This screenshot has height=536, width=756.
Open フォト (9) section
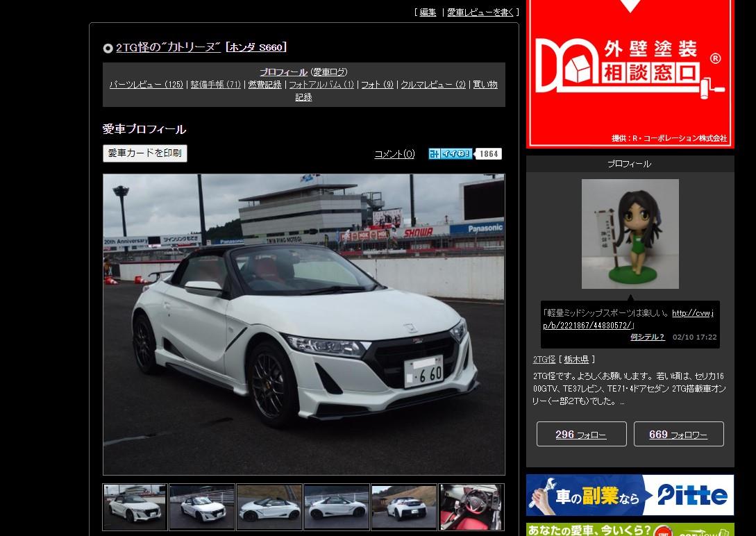378,84
